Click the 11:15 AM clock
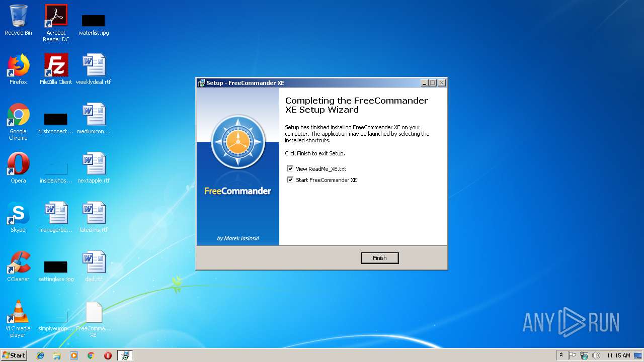 tap(618, 355)
